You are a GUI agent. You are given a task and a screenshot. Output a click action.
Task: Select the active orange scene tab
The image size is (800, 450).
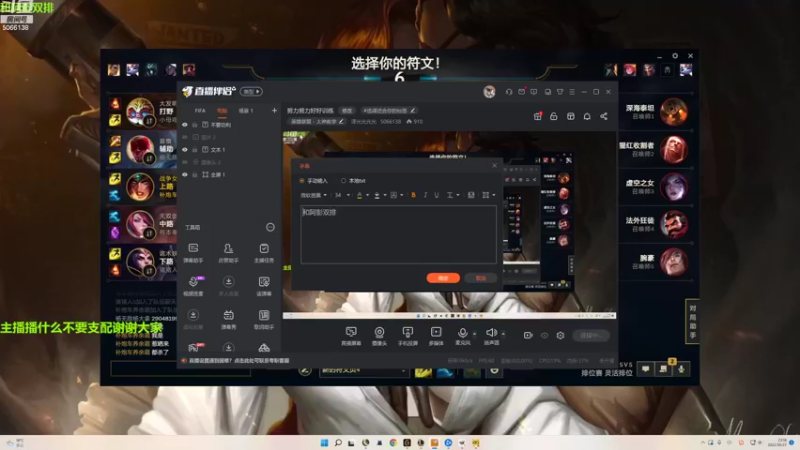(x=221, y=110)
